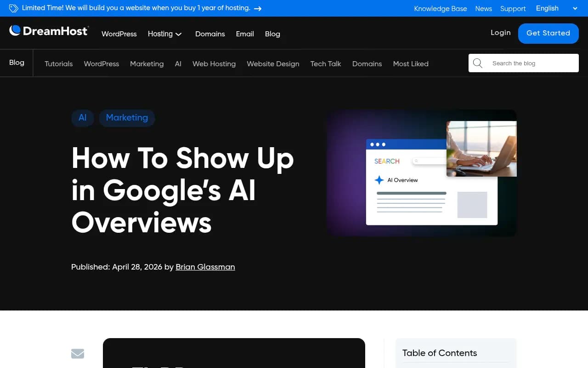Image resolution: width=588 pixels, height=368 pixels.
Task: Select the Website Design blog category
Action: (x=273, y=63)
